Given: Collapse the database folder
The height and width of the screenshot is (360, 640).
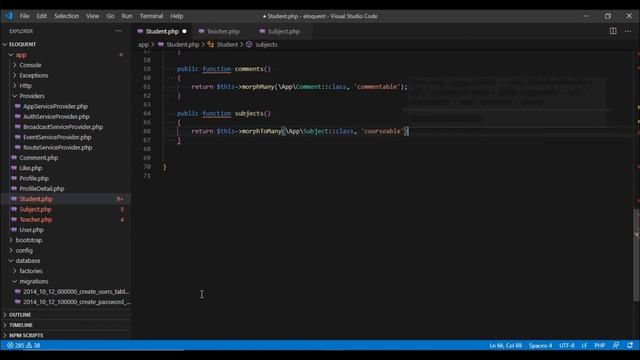Looking at the screenshot, I should coord(28,260).
